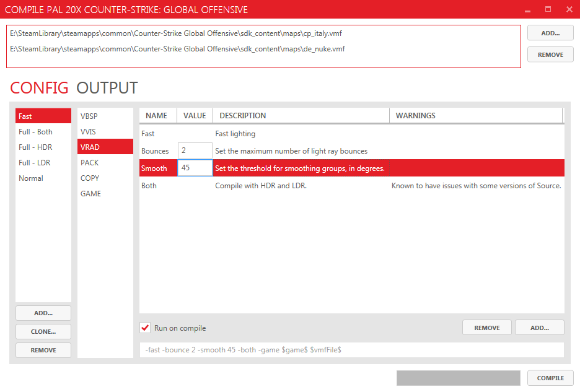Minimize the Compile Pal window

pyautogui.click(x=527, y=10)
